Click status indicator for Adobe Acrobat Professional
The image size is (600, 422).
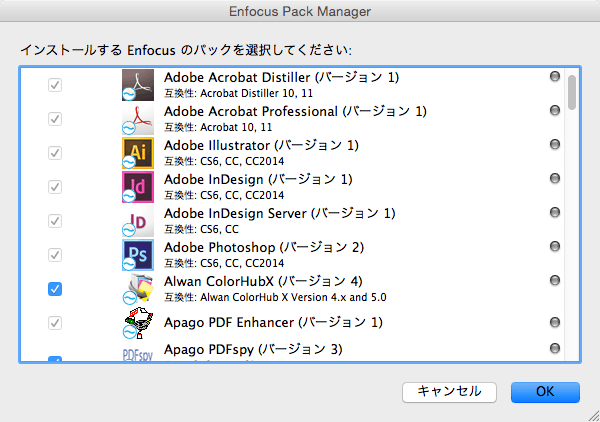pyautogui.click(x=555, y=111)
